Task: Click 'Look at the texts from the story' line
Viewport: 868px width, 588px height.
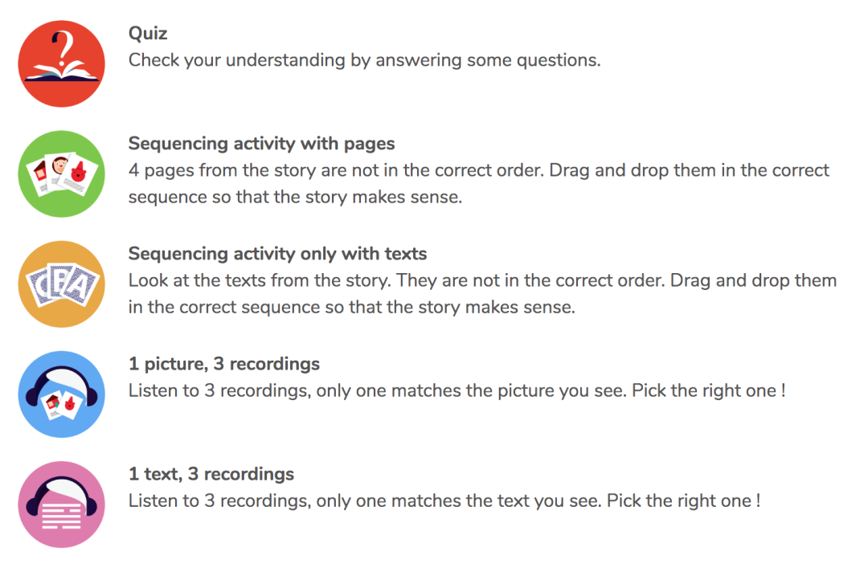Action: coord(482,280)
